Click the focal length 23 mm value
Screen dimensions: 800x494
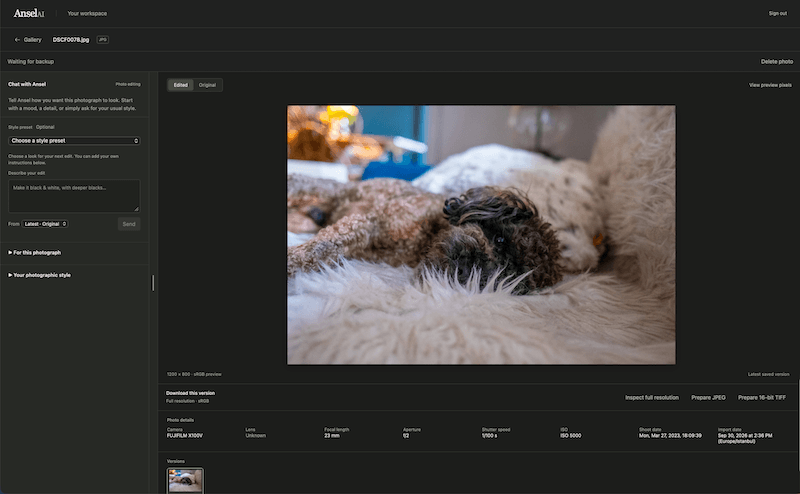point(332,436)
